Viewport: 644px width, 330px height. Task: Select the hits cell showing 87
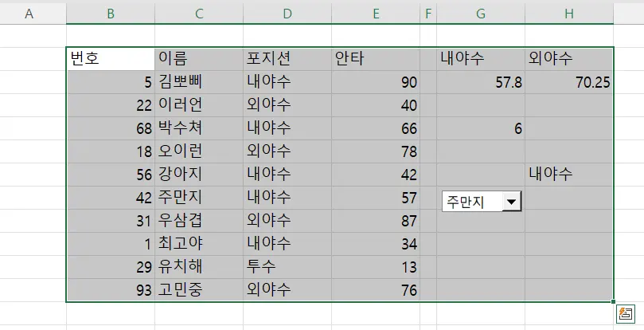point(376,221)
